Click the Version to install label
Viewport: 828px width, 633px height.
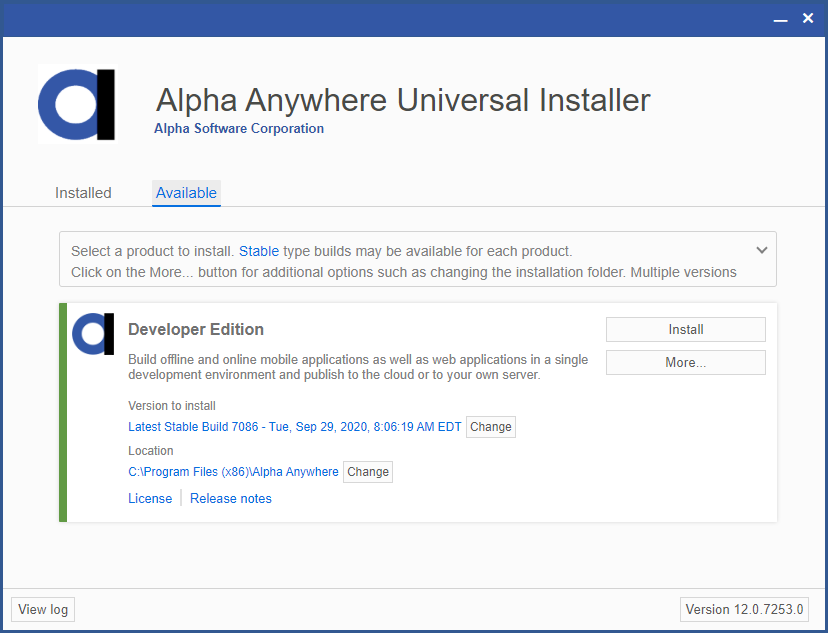click(172, 405)
